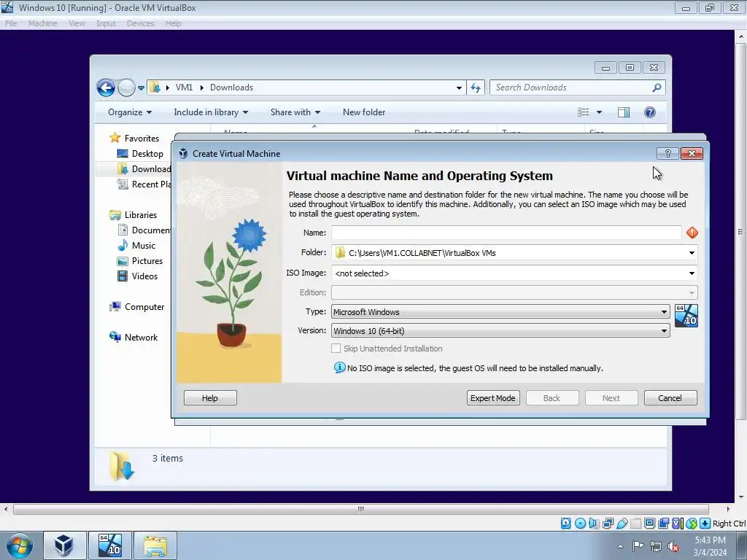Viewport: 747px width, 560px height.
Task: Click the CPU virtualization status icon
Action: click(678, 524)
